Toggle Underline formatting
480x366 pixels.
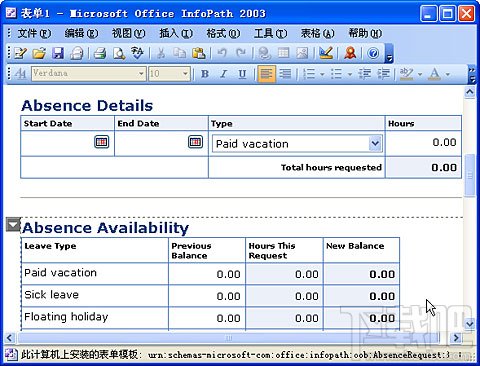[x=242, y=74]
